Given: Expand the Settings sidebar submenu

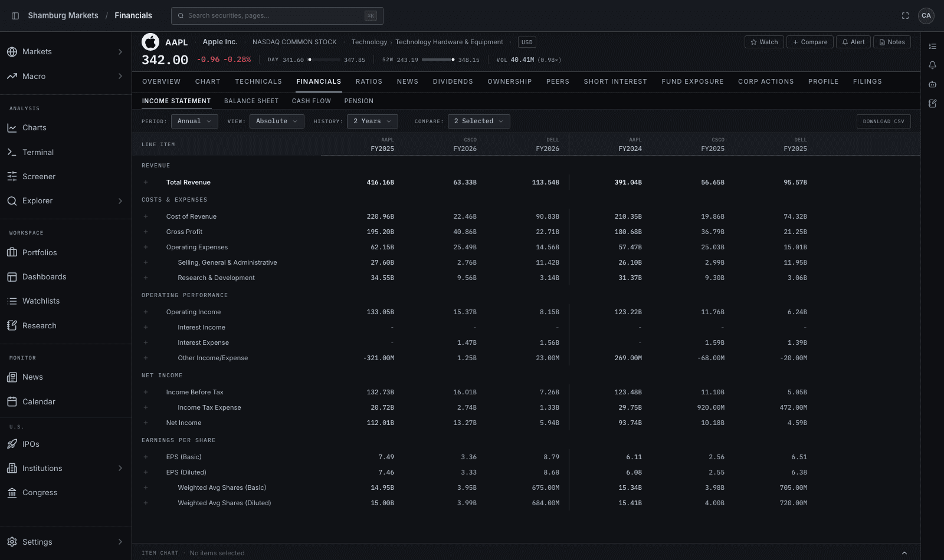Looking at the screenshot, I should pyautogui.click(x=120, y=542).
